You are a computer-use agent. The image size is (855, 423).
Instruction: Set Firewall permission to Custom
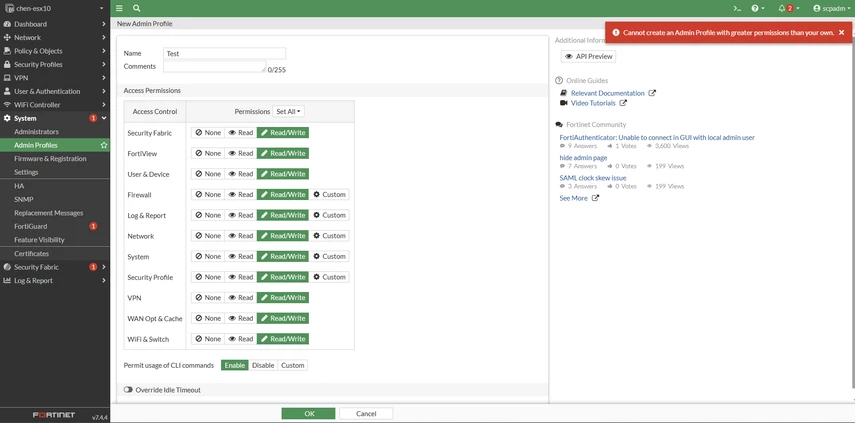coord(329,195)
